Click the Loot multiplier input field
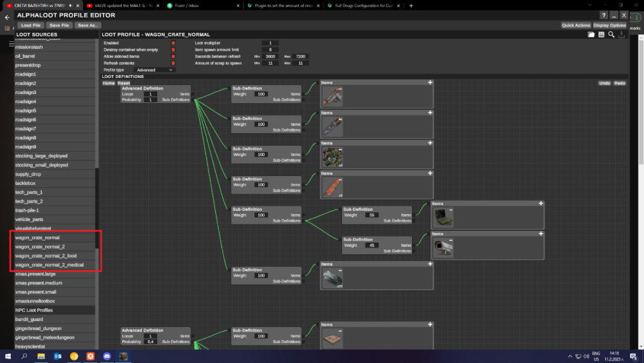Image resolution: width=644 pixels, height=363 pixels. click(270, 43)
